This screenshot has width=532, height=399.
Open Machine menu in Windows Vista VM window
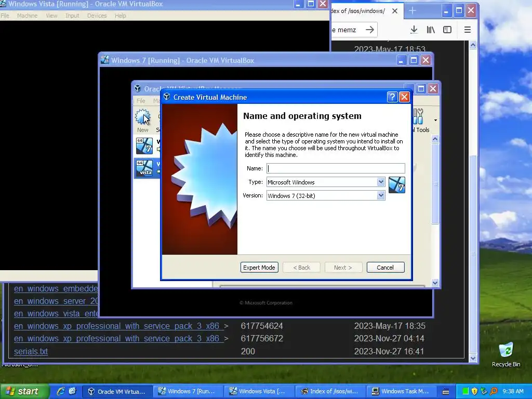pos(27,16)
